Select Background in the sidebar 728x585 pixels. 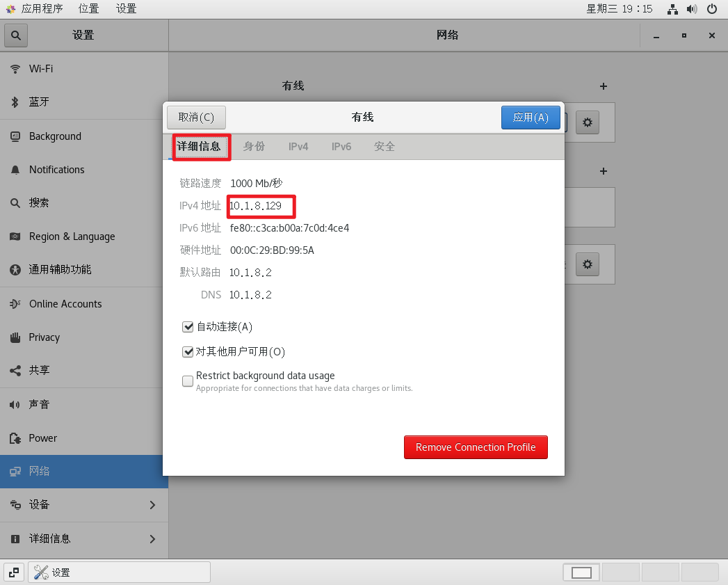(84, 136)
